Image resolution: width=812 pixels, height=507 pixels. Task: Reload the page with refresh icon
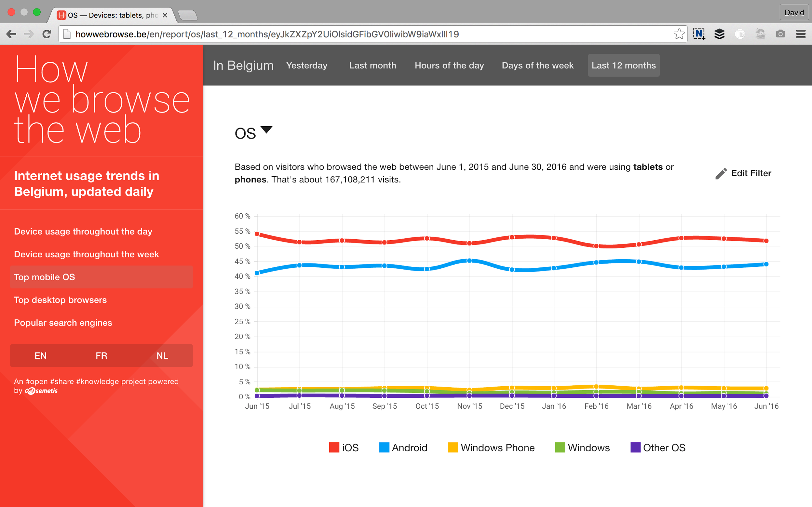(47, 34)
